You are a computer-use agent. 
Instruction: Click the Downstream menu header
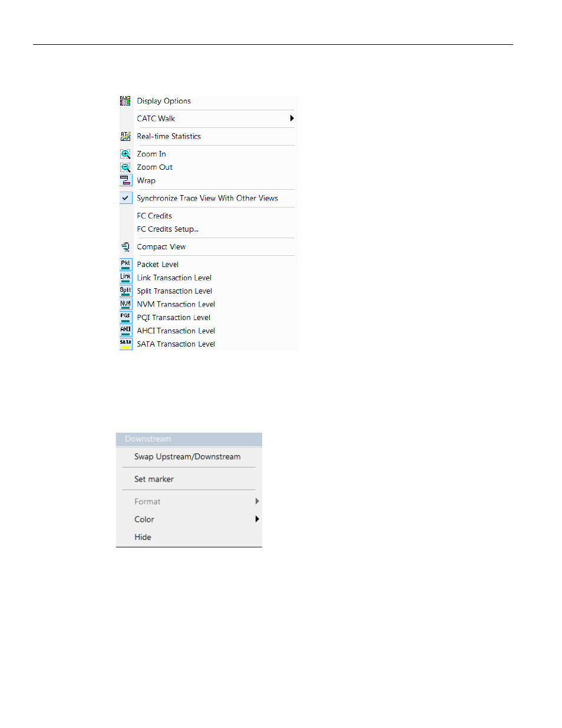click(x=189, y=439)
